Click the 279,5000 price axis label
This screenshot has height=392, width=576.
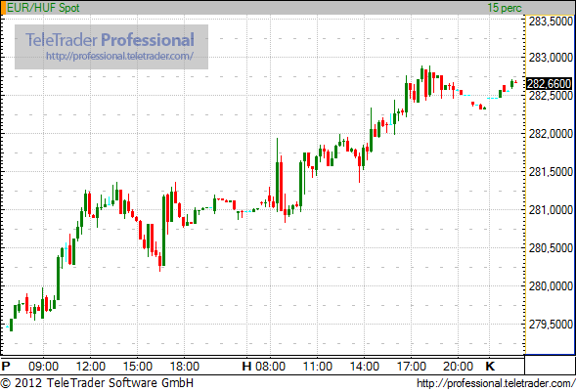pyautogui.click(x=551, y=325)
